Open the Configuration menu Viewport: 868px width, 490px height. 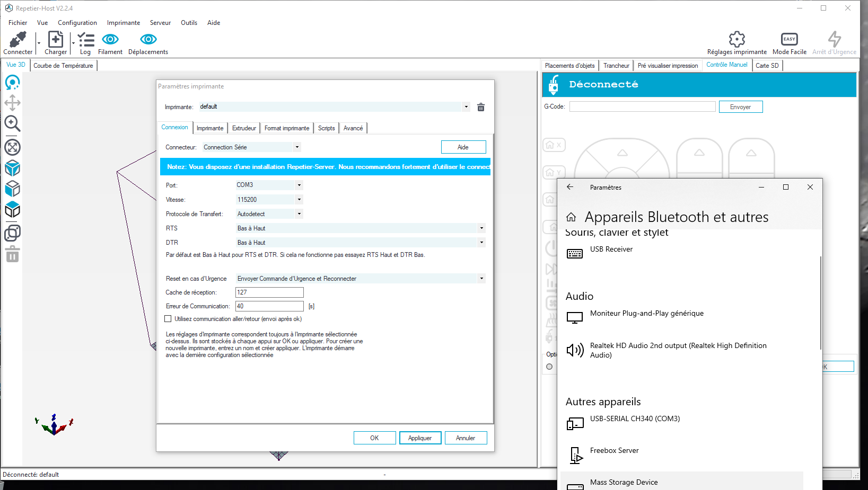[77, 23]
